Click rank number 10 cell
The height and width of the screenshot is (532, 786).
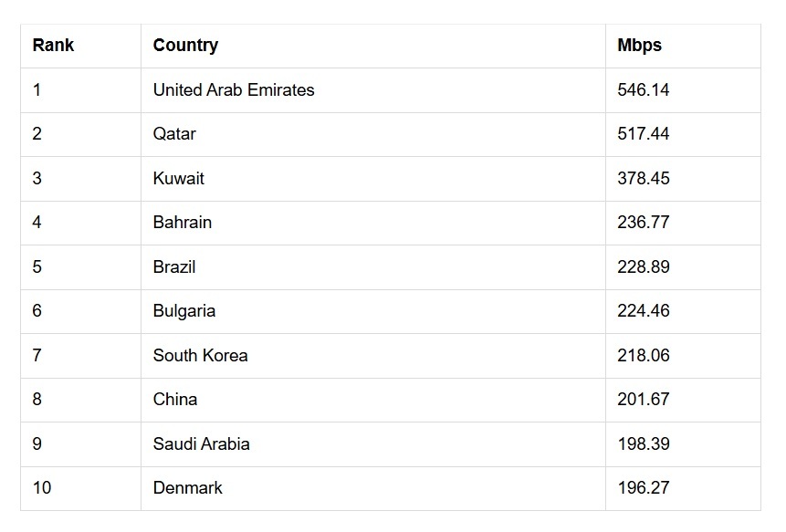(x=42, y=487)
